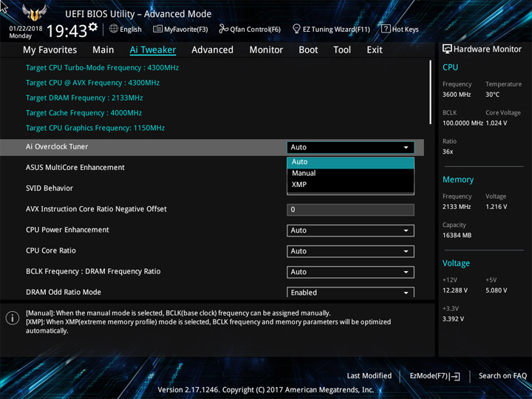Viewport: 532px width, 399px height.
Task: Open the DRAM Odd Ratio Mode dropdown
Action: tap(350, 293)
